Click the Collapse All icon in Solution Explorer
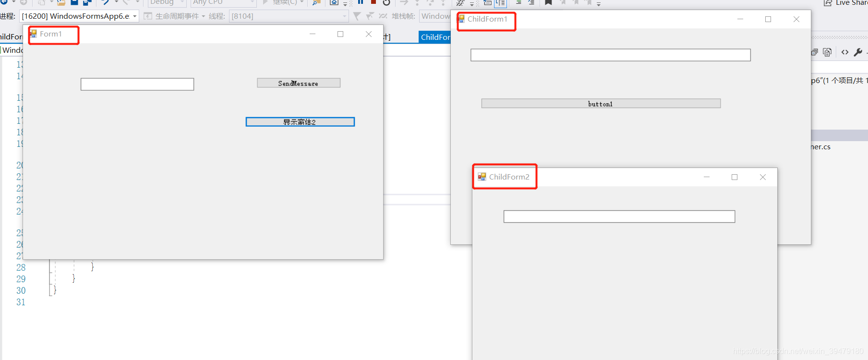Image resolution: width=868 pixels, height=360 pixels. [x=815, y=52]
